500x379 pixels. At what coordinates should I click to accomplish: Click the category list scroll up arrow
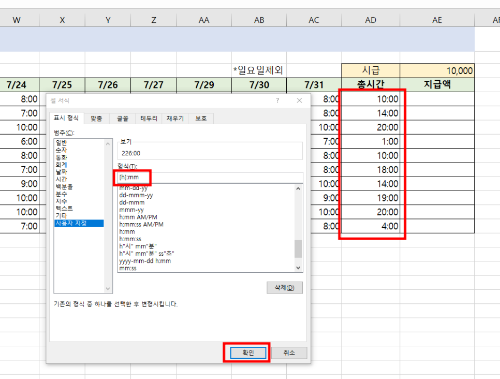[108, 144]
